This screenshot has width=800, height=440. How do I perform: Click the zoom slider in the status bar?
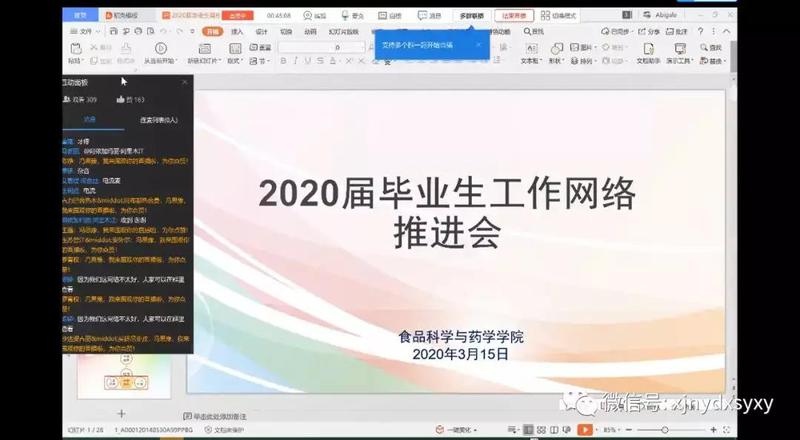pos(663,429)
